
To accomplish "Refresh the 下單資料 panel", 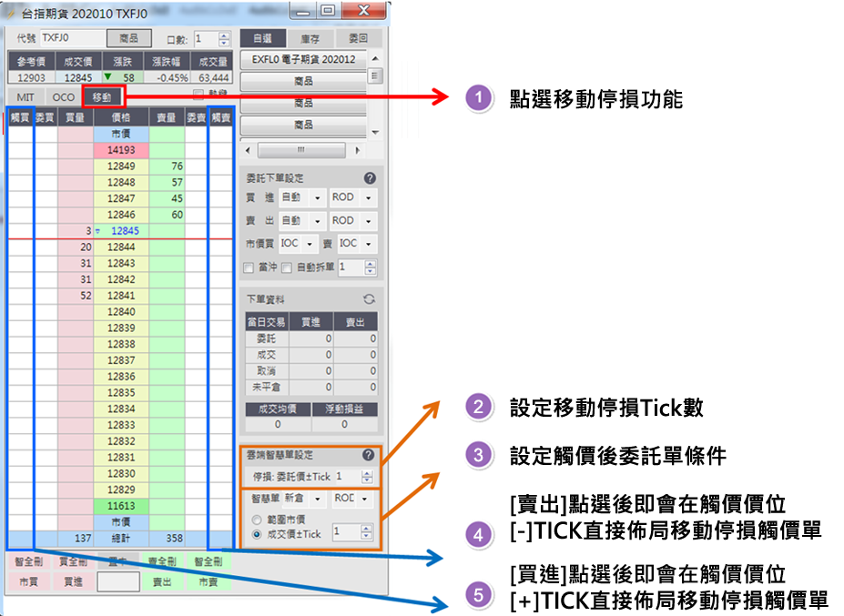I will coord(370,299).
